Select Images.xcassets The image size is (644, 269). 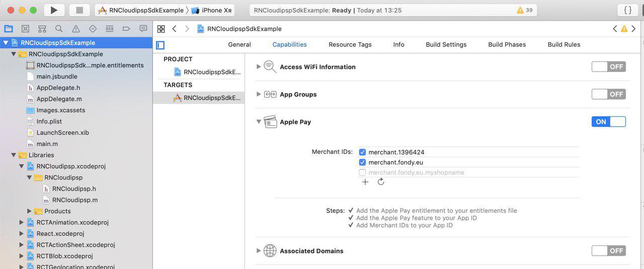coord(61,110)
